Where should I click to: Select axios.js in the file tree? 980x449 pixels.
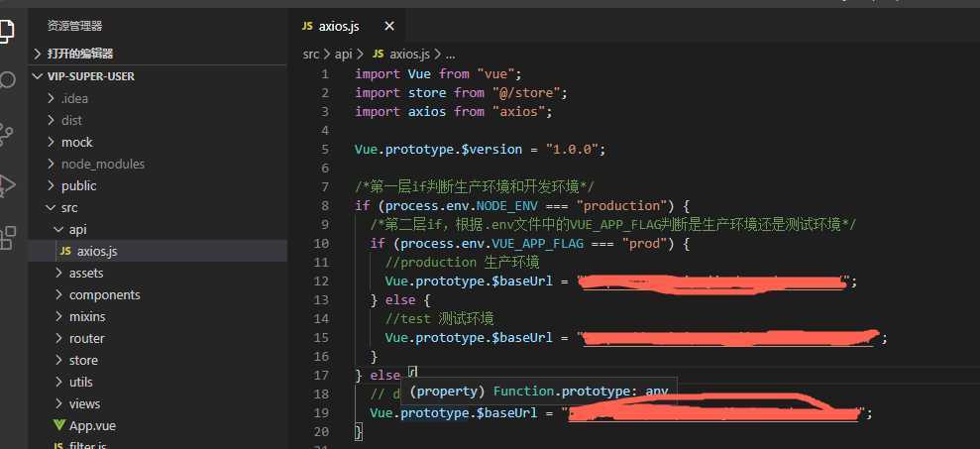pos(158,252)
